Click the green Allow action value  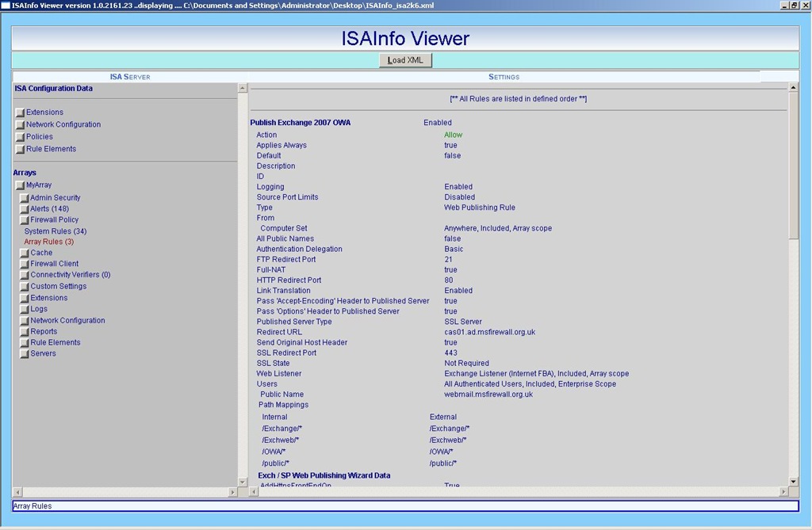coord(453,135)
